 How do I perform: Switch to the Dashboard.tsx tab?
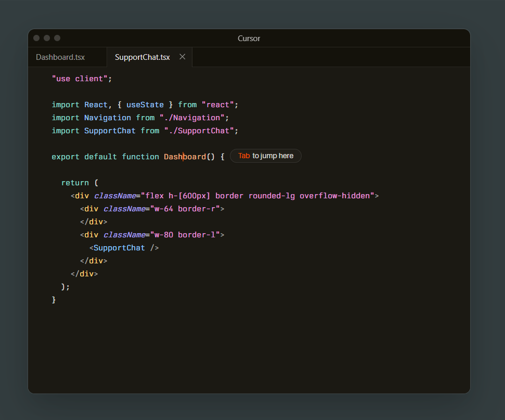[x=60, y=57]
